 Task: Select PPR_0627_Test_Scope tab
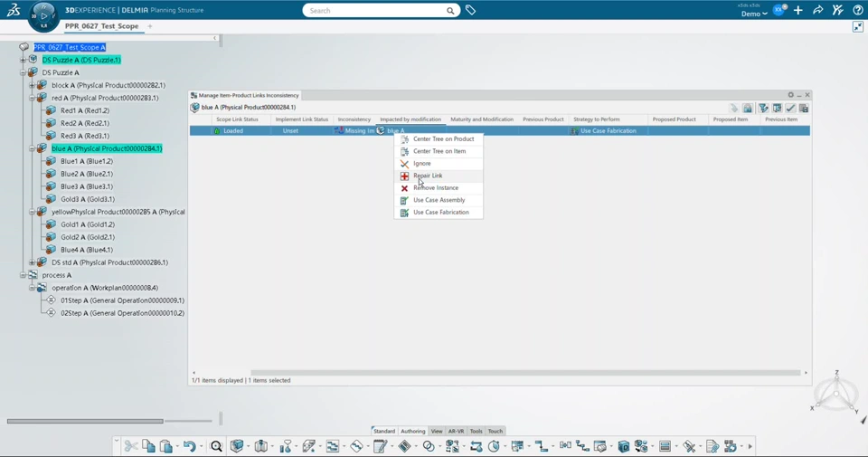(102, 26)
